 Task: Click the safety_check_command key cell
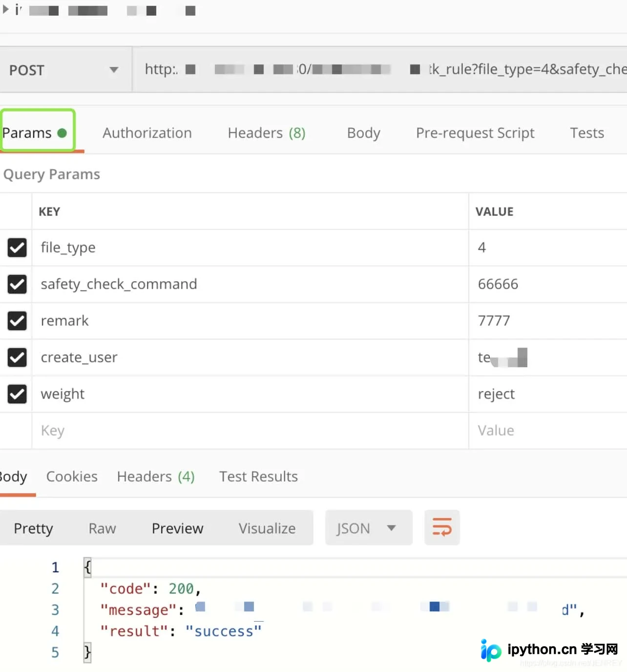tap(250, 284)
